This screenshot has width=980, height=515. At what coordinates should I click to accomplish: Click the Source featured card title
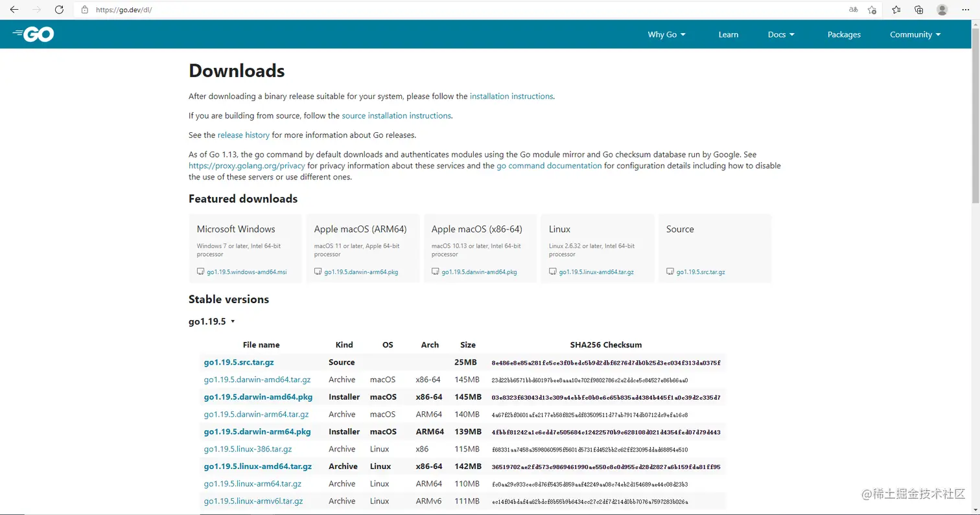click(680, 229)
